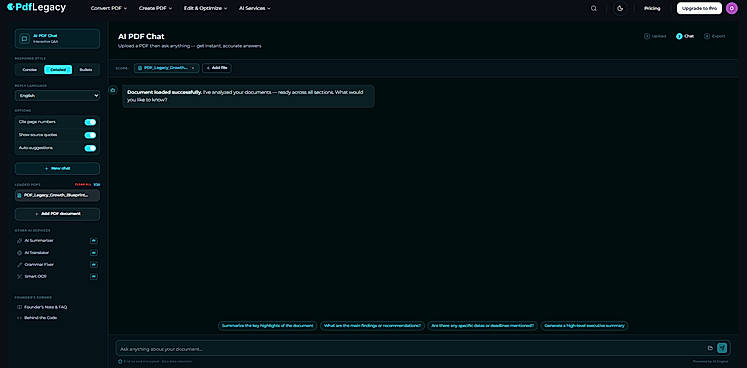Toggle Show source quotes switch
Viewport: 747px width, 368px height.
tap(90, 135)
